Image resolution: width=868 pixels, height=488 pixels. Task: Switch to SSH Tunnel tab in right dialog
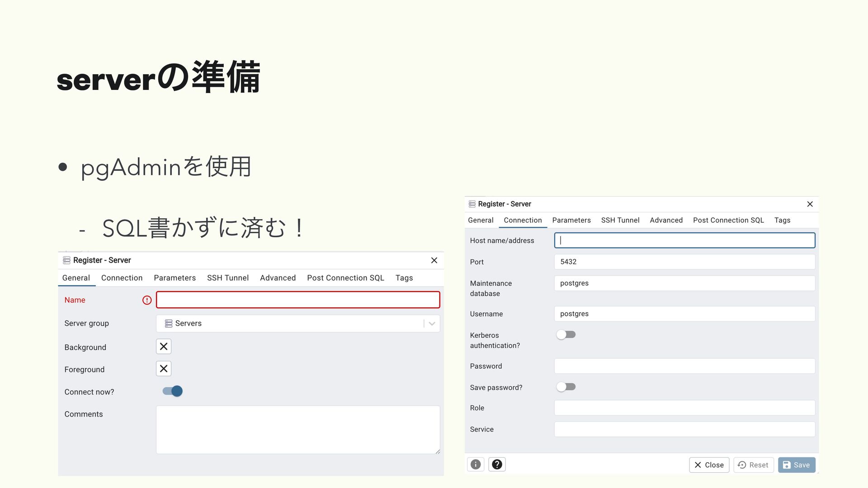[620, 220]
